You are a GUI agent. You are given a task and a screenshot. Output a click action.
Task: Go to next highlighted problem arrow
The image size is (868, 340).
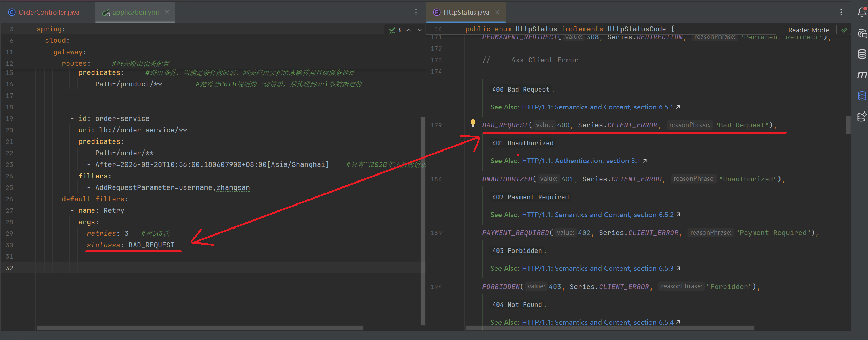coord(420,30)
